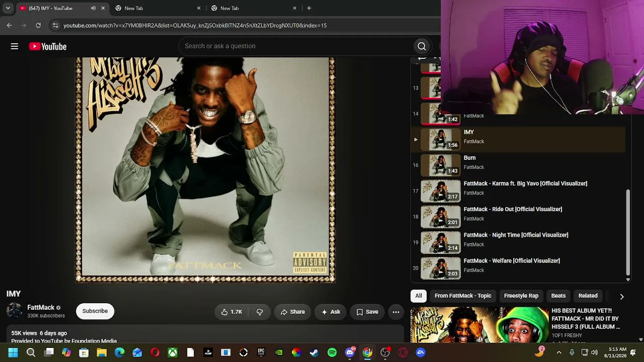The width and height of the screenshot is (644, 362).
Task: Open the YouTube guide hamburger menu
Action: coord(15,46)
